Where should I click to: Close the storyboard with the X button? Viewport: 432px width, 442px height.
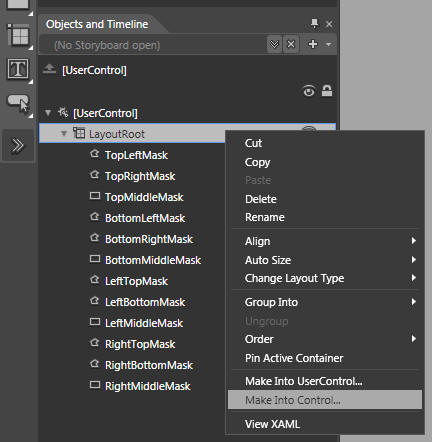(291, 44)
